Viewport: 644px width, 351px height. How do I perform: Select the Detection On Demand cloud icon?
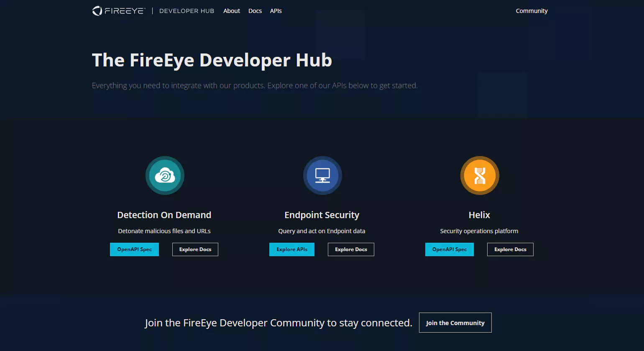164,175
